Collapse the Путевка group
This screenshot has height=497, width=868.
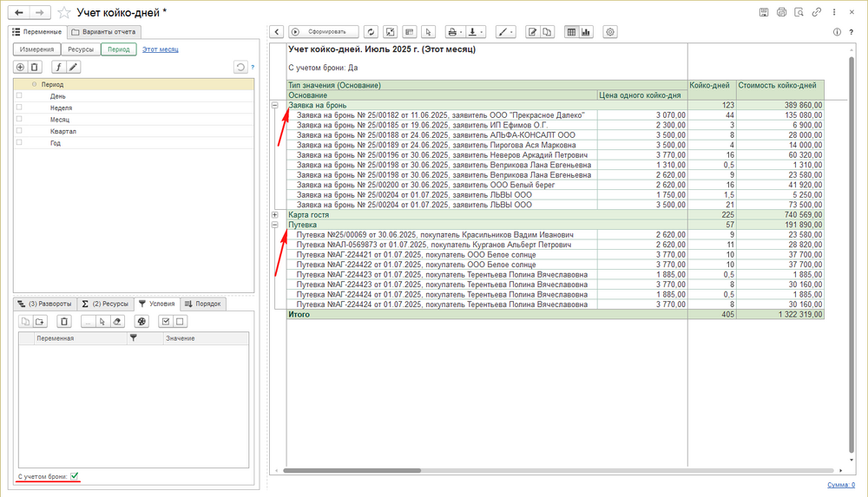tap(274, 225)
